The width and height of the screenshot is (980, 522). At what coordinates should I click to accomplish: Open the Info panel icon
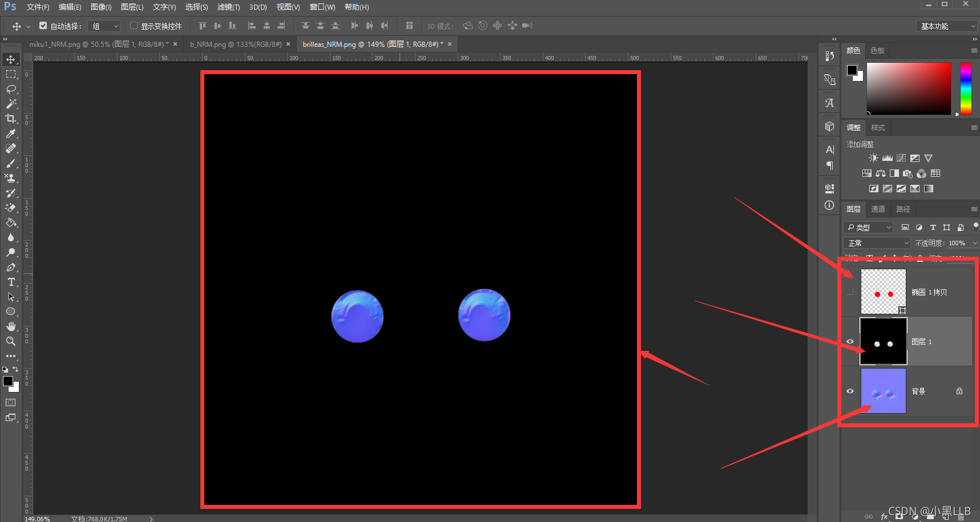click(830, 205)
